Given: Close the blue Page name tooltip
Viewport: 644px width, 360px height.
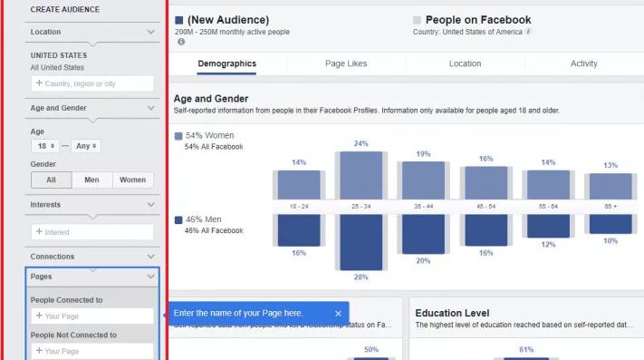Looking at the screenshot, I should [338, 314].
